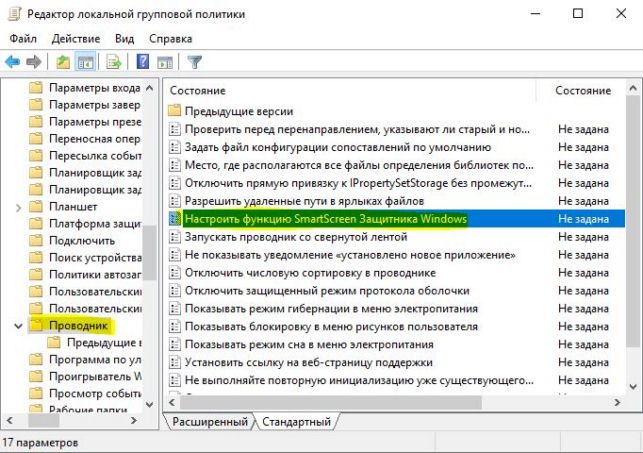
Task: Click the app icon in title bar
Action: (x=14, y=14)
